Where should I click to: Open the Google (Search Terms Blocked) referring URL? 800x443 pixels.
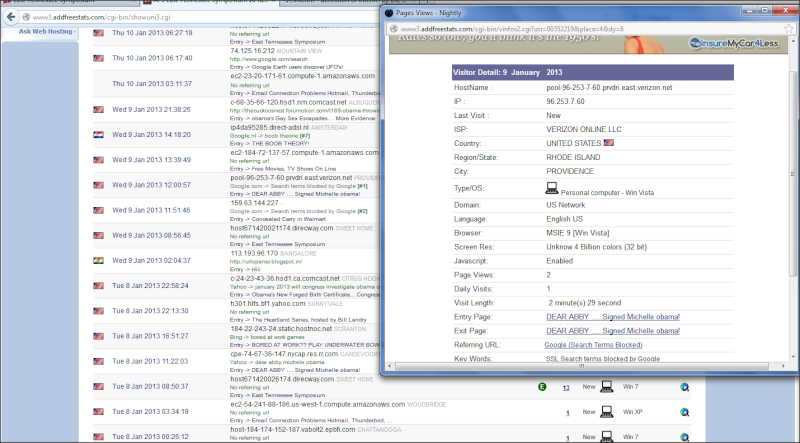[x=593, y=345]
